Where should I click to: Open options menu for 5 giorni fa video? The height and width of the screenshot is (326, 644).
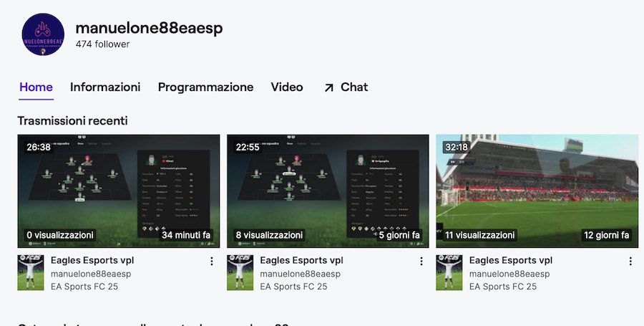[x=421, y=261]
